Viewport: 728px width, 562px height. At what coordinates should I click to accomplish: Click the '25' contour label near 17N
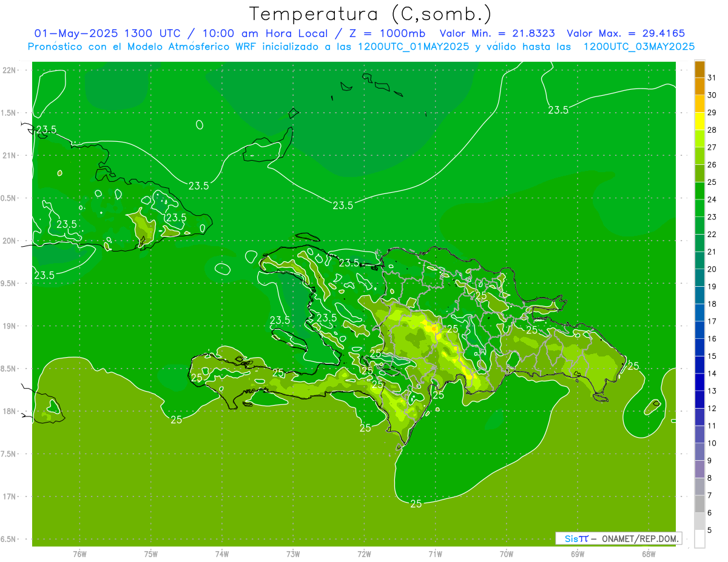click(x=416, y=504)
